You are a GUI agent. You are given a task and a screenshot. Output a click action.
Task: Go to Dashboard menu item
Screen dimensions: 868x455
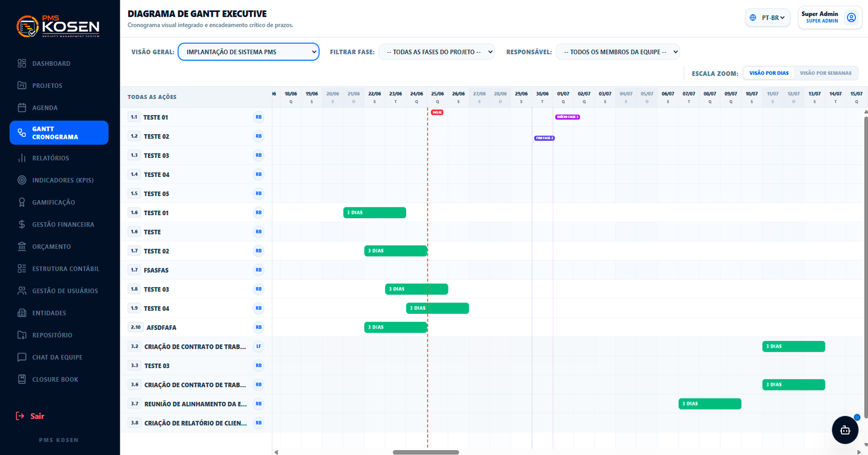pyautogui.click(x=59, y=64)
